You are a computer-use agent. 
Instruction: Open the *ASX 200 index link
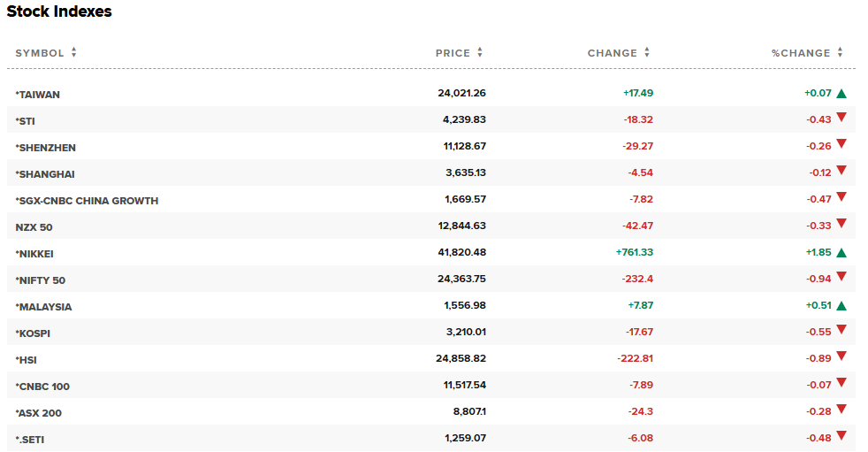click(x=39, y=414)
